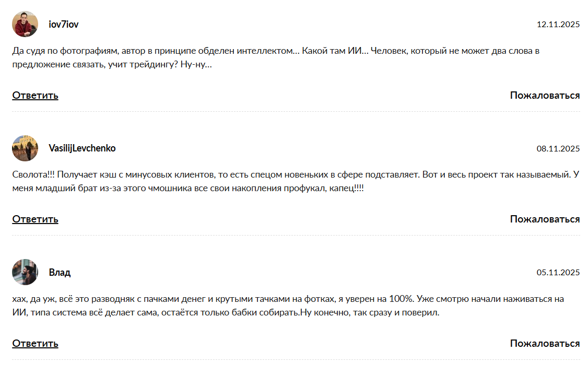The height and width of the screenshot is (375, 588).
Task: Click the 12.11.2025 comment date
Action: (x=558, y=25)
